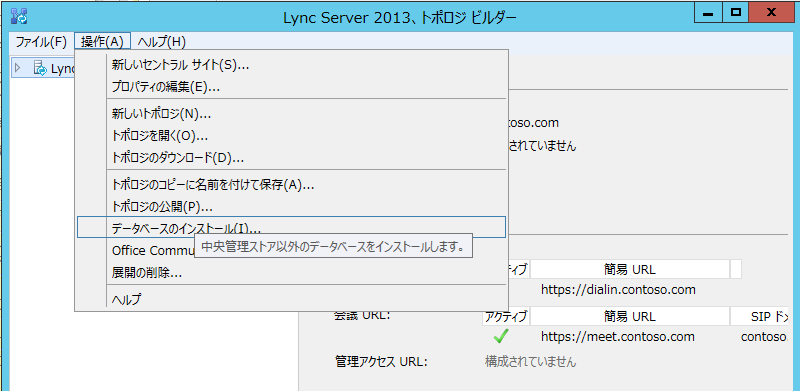
Task: Open the ファイル(F) menu
Action: [x=41, y=41]
